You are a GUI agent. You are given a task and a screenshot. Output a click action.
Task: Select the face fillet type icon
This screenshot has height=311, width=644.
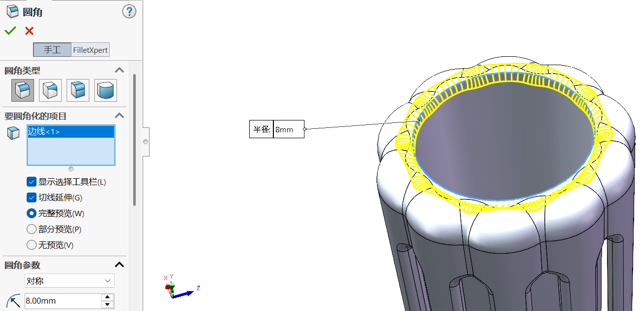click(78, 90)
